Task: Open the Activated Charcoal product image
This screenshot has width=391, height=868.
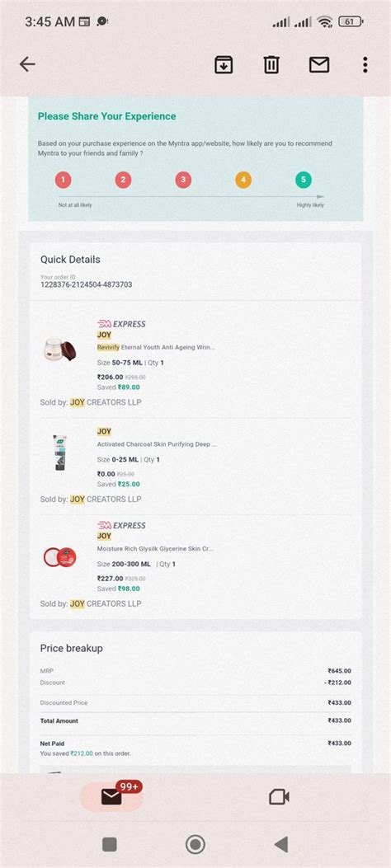Action: click(x=59, y=453)
